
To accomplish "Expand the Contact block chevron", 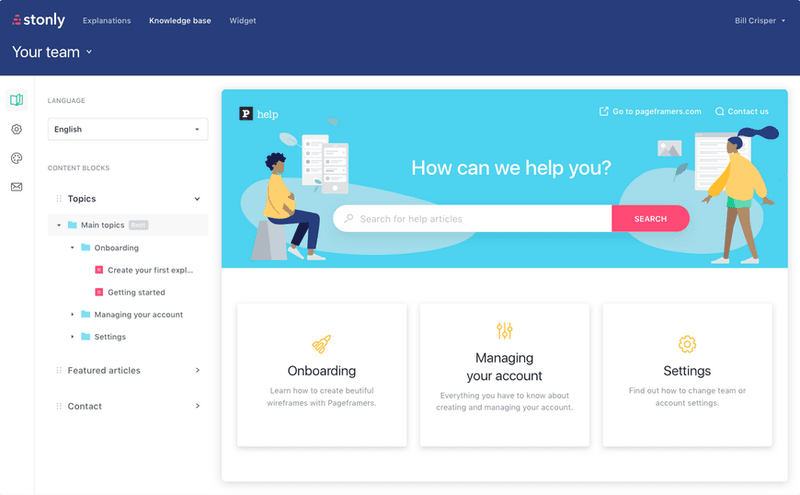I will click(197, 406).
